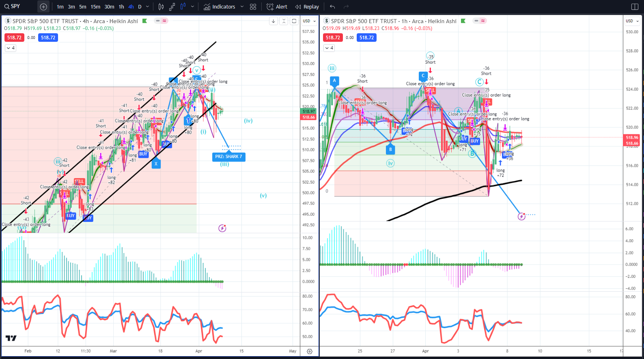The height and width of the screenshot is (359, 644).
Task: Click the right chart's blue 518.72 buy button
Action: pyautogui.click(x=366, y=38)
